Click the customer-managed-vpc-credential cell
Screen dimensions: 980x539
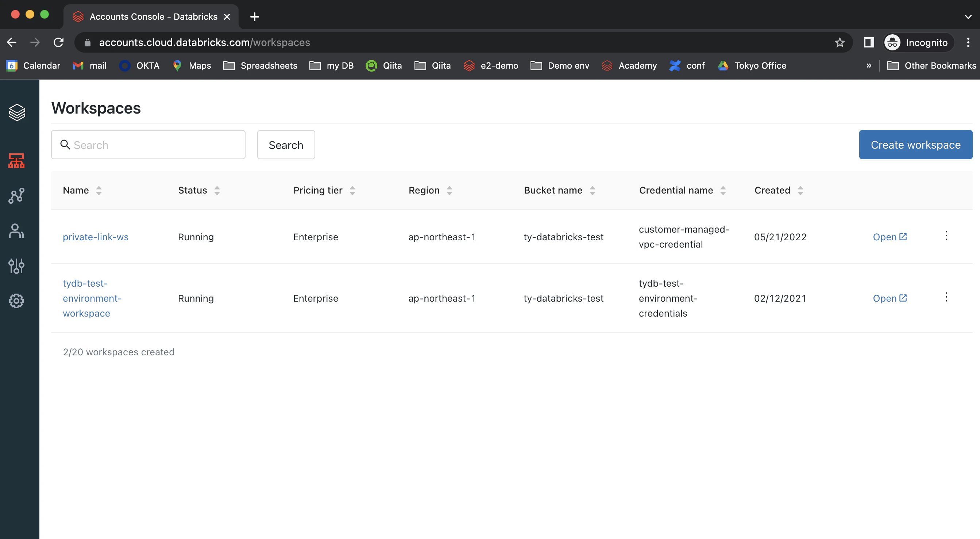pyautogui.click(x=684, y=237)
